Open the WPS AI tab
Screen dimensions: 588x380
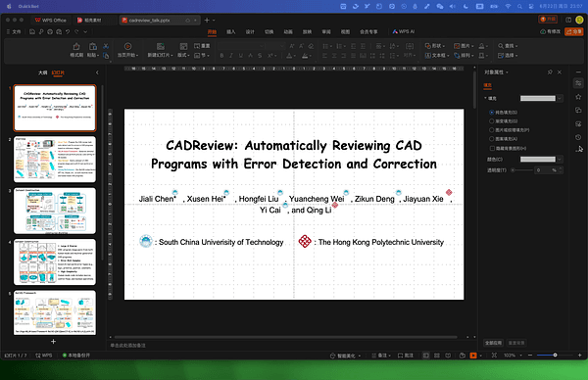[404, 32]
